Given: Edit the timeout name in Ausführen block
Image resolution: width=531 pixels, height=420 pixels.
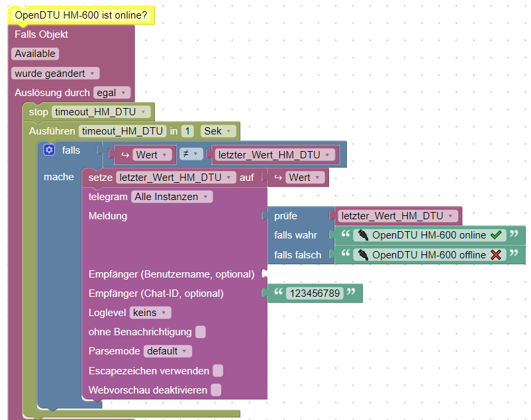Looking at the screenshot, I should coord(122,131).
